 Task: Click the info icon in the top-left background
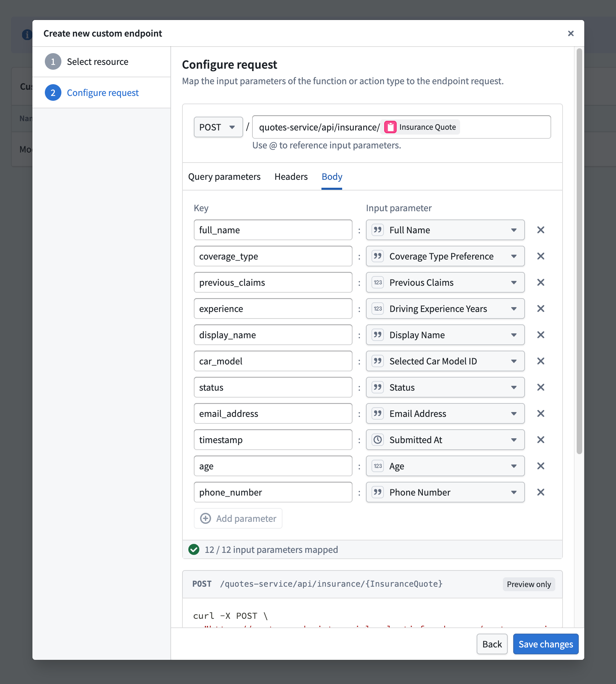tap(27, 35)
